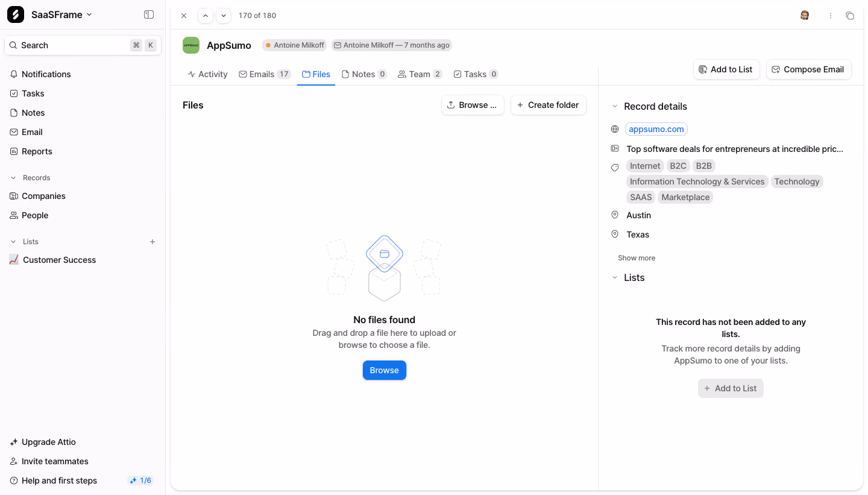Click Show more in record details
This screenshot has height=495, width=868.
coord(637,258)
